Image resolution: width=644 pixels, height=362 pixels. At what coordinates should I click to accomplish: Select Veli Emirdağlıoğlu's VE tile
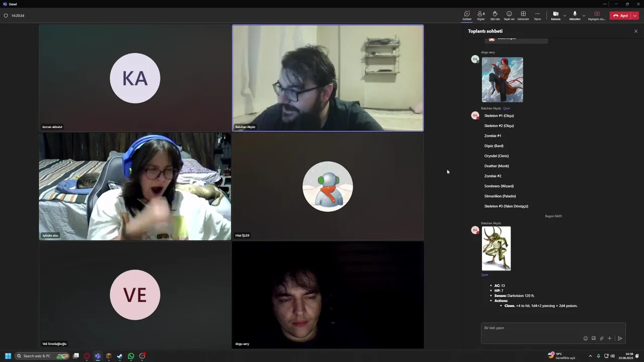point(135,295)
